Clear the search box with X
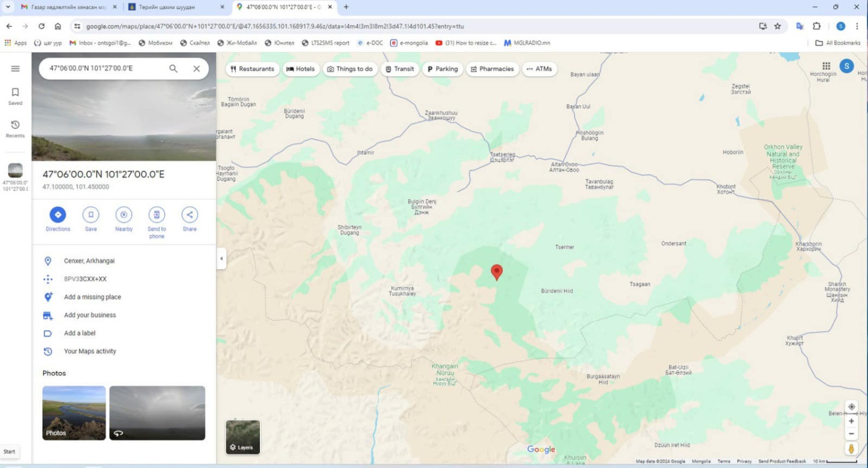The width and height of the screenshot is (868, 468). (197, 68)
